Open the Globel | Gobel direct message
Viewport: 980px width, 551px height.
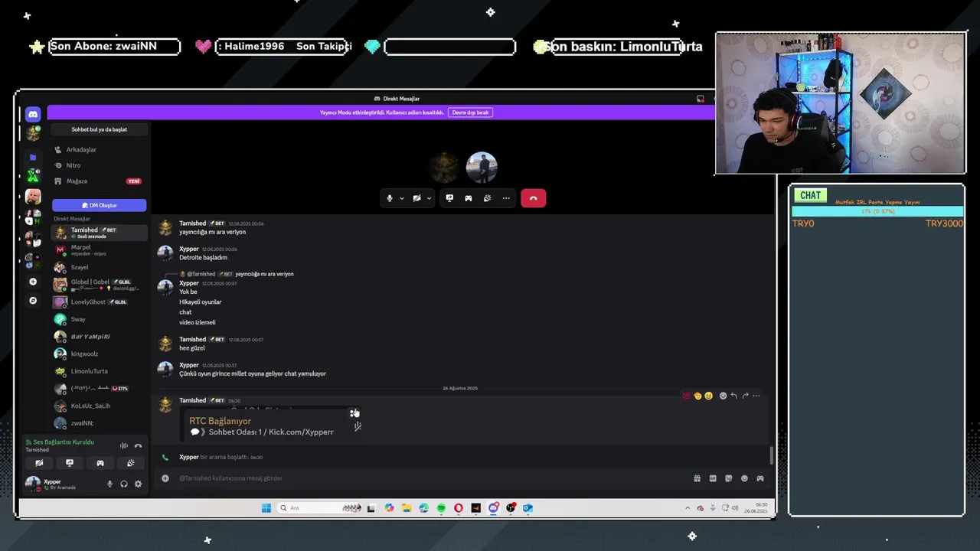[100, 285]
